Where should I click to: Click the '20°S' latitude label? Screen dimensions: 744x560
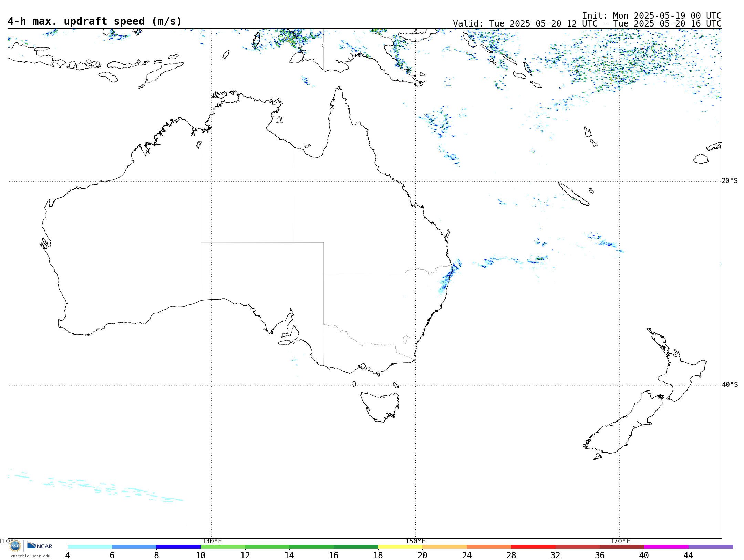(730, 181)
